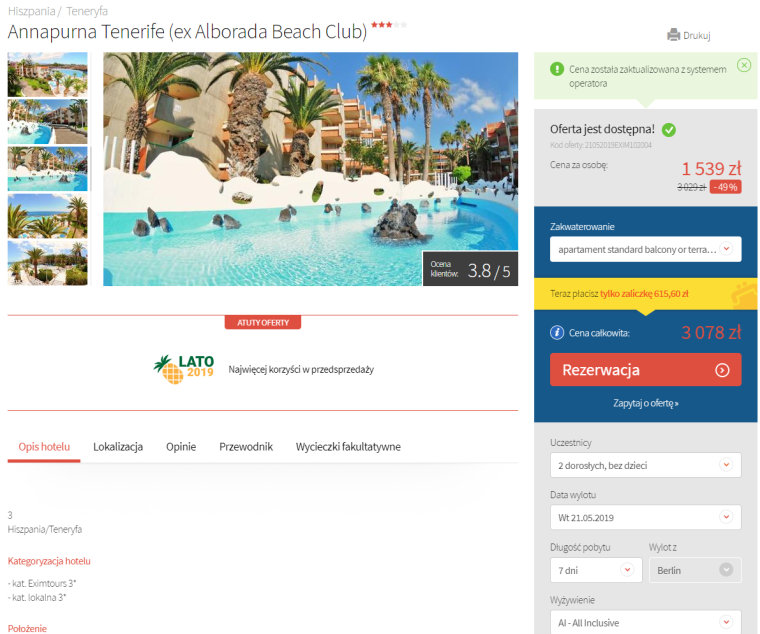Click the Hiszpania breadcrumb link

click(x=32, y=11)
